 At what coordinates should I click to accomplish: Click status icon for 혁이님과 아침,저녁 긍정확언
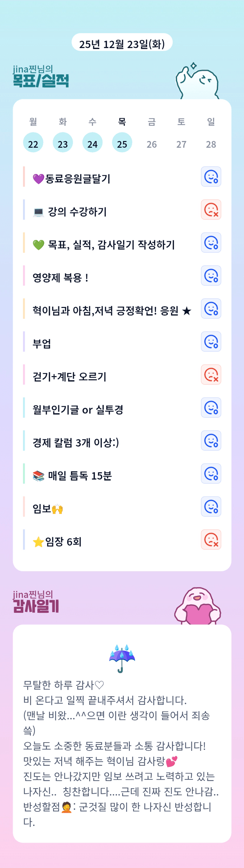coord(211,309)
